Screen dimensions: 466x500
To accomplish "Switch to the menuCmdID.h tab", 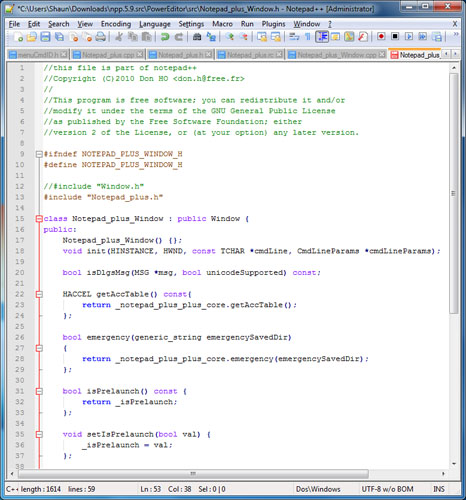I will click(x=38, y=55).
